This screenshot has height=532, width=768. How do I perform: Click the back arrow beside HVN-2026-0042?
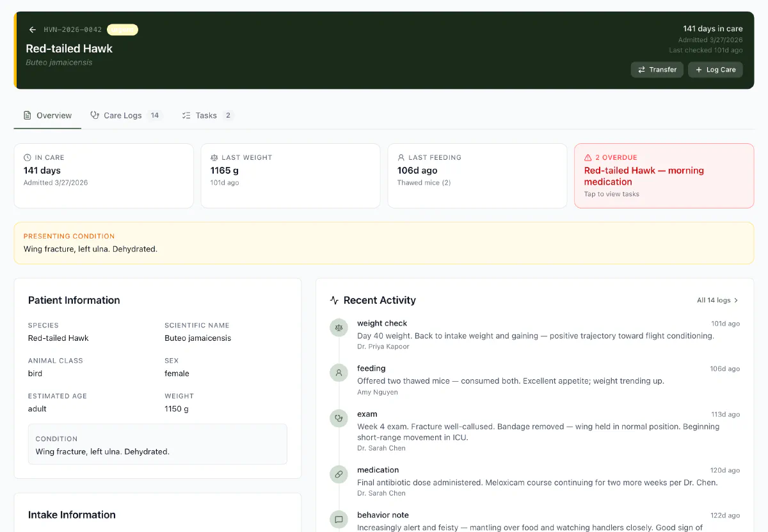pyautogui.click(x=33, y=30)
